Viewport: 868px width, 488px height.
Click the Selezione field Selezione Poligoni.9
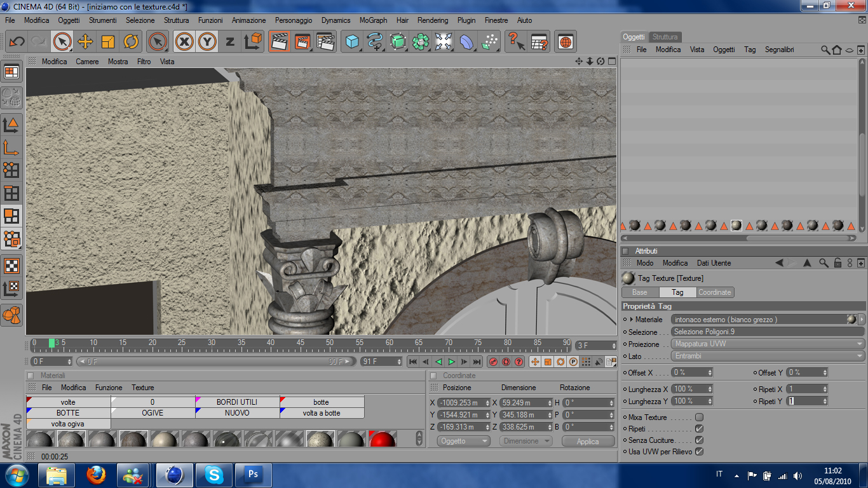point(768,332)
